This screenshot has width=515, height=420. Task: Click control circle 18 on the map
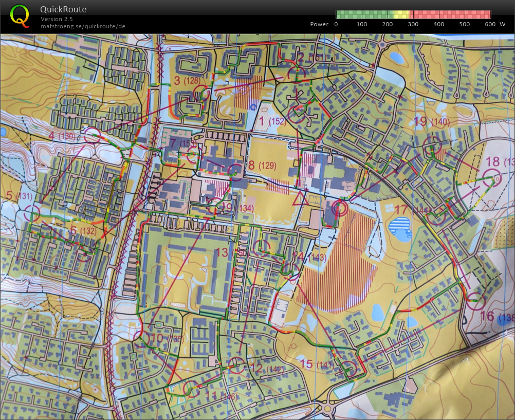tap(492, 178)
